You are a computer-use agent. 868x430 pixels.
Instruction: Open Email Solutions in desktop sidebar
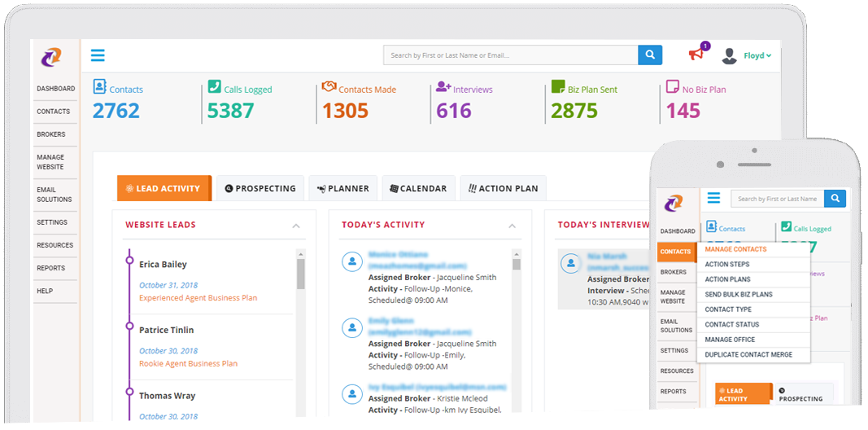pos(55,195)
